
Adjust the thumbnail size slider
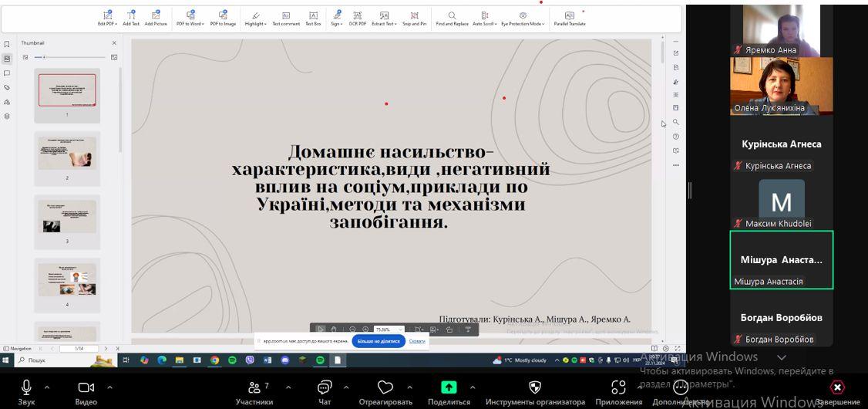[44, 57]
